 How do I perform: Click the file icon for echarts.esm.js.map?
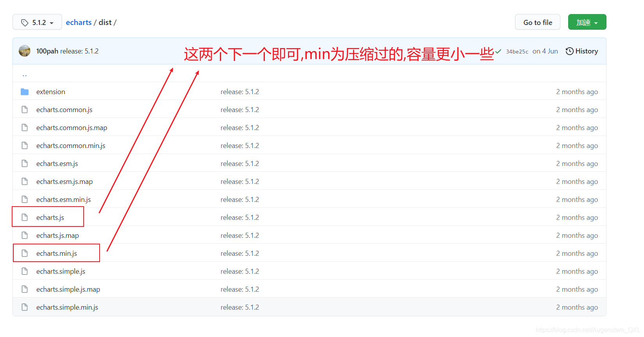click(25, 182)
